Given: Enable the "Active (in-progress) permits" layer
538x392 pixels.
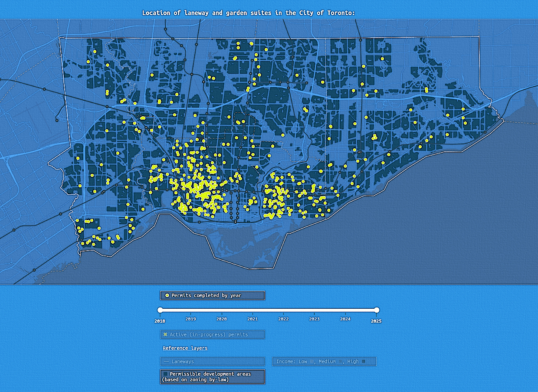Looking at the screenshot, I should coord(212,335).
